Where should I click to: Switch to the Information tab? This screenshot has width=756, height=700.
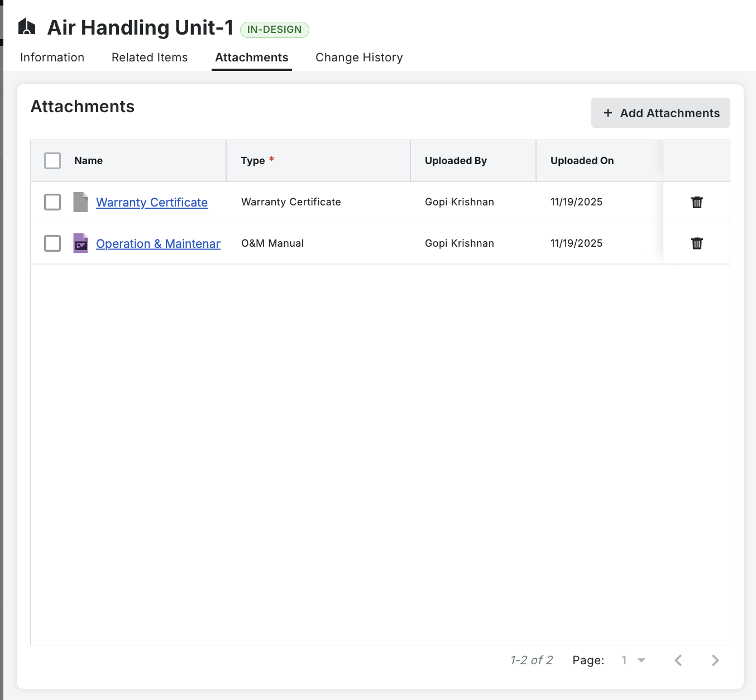pyautogui.click(x=52, y=57)
